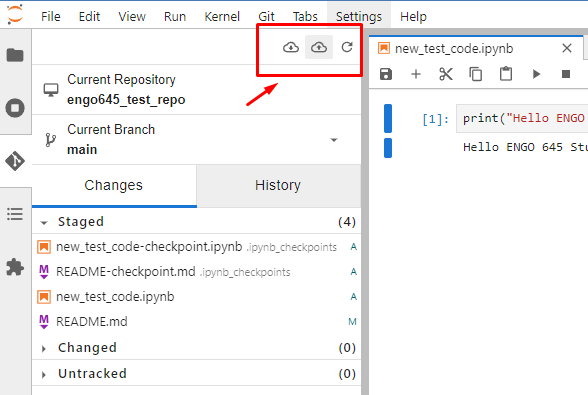Click the markdown icon beside README.md
The image size is (588, 395).
[44, 322]
